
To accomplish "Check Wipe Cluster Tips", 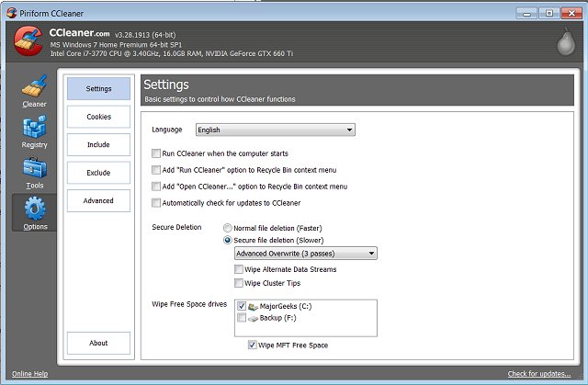I will (239, 283).
